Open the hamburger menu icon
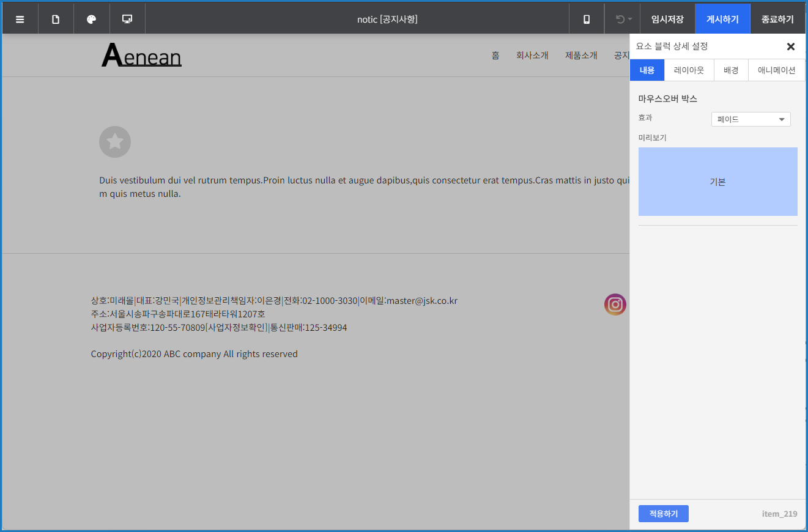Image resolution: width=808 pixels, height=532 pixels. click(x=20, y=19)
